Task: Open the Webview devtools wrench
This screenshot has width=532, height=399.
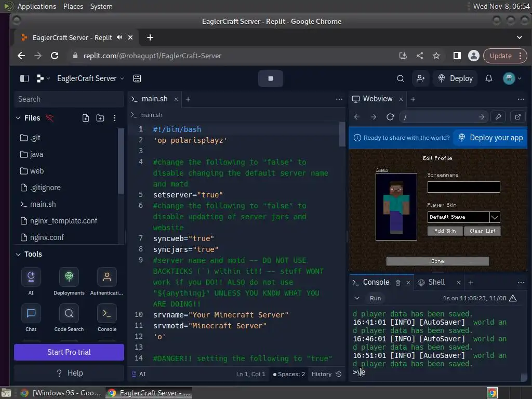Action: click(498, 117)
